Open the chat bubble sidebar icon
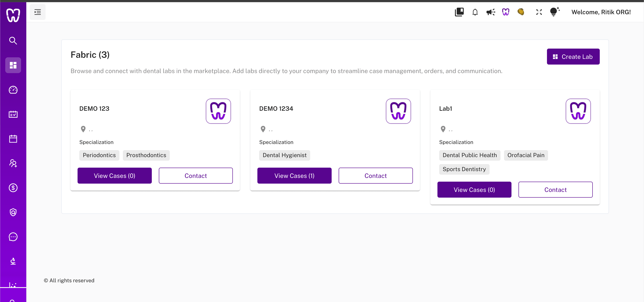Image resolution: width=644 pixels, height=302 pixels. click(13, 237)
